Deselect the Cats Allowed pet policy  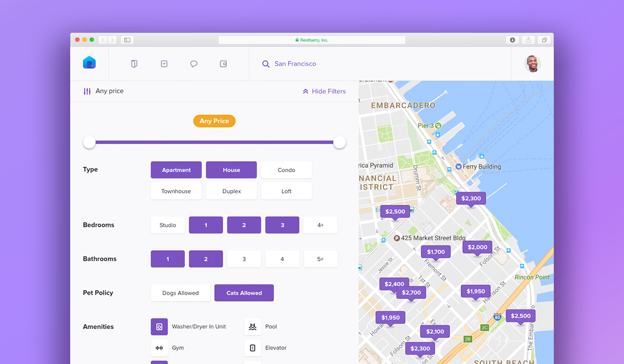[x=244, y=293]
